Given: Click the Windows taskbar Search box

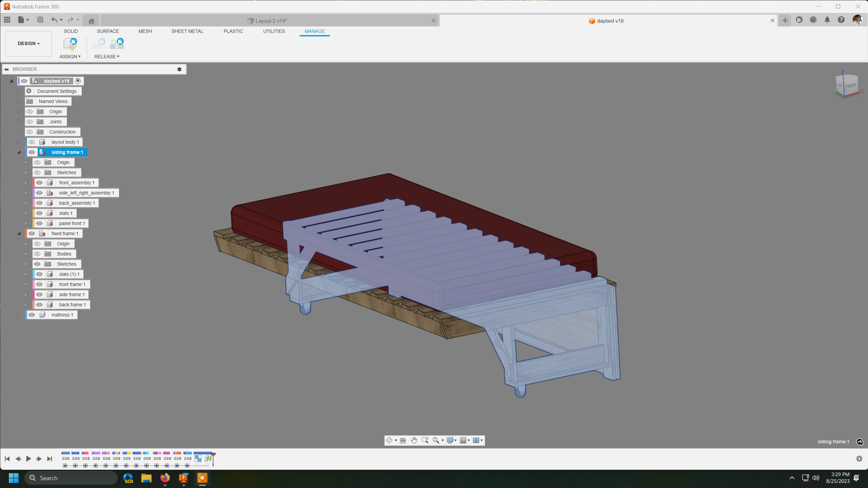Looking at the screenshot, I should click(x=71, y=478).
